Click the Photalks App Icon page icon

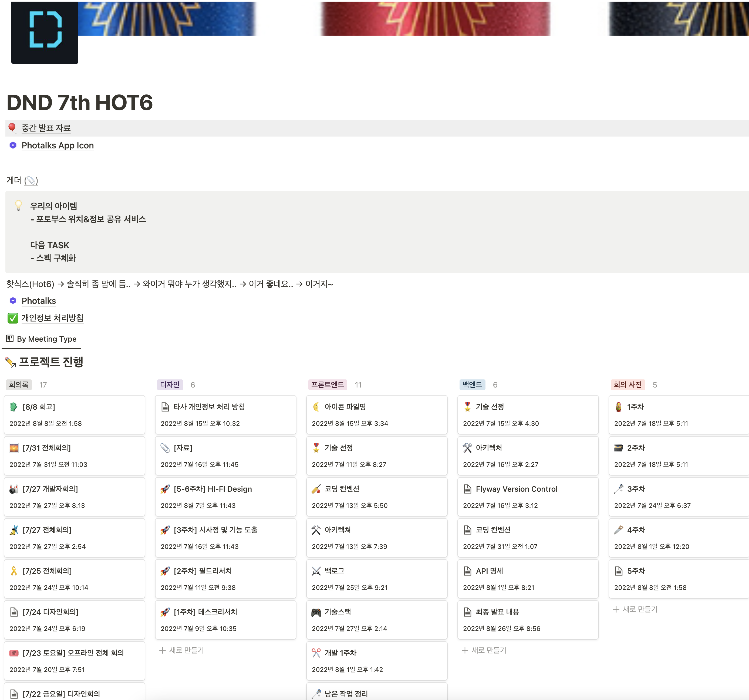pyautogui.click(x=13, y=145)
